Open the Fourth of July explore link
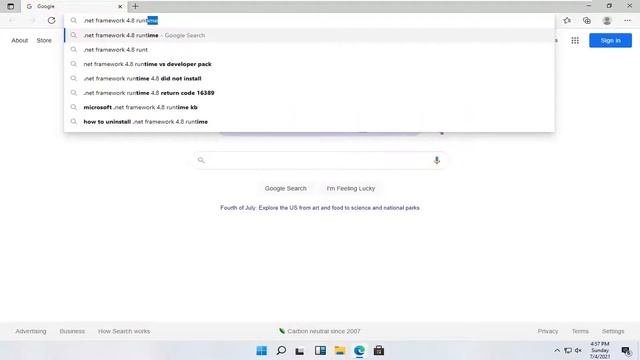 coord(320,208)
